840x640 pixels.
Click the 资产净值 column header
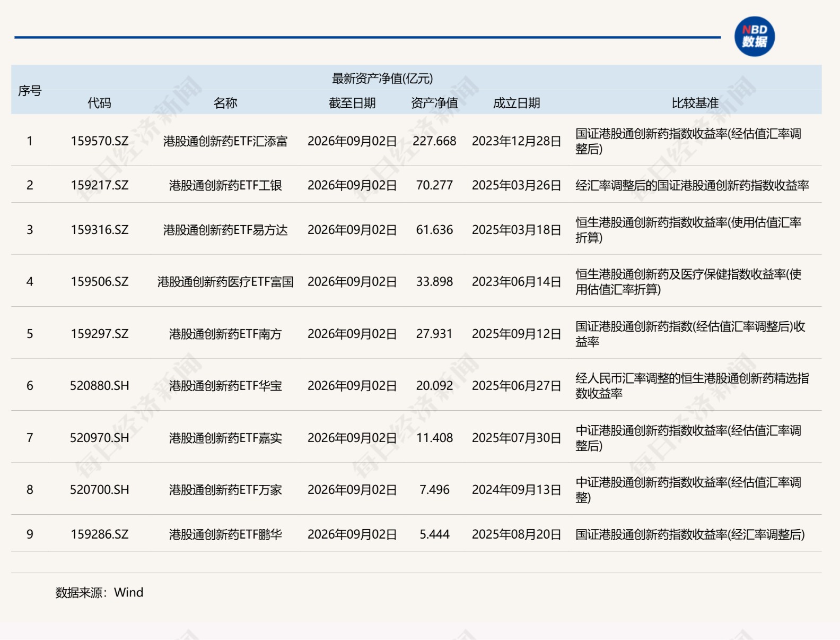pos(434,103)
